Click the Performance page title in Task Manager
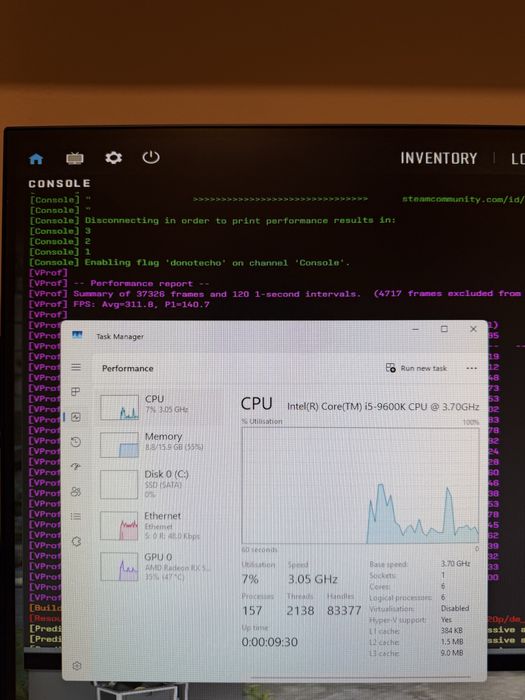Viewport: 525px width, 700px height. pos(128,368)
